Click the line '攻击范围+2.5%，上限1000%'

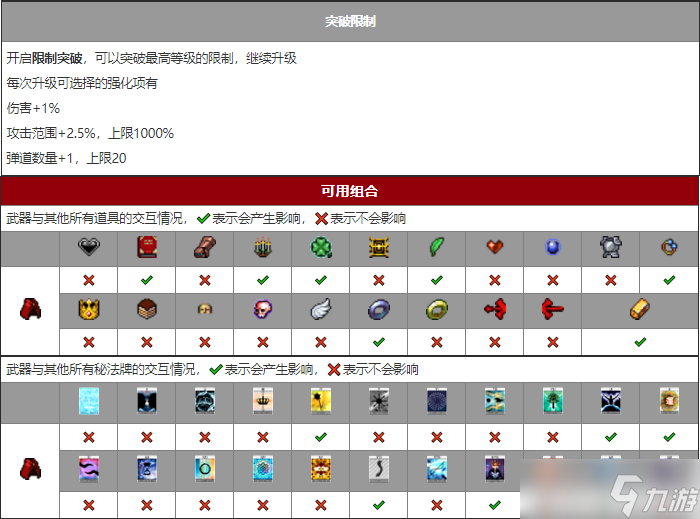coord(90,133)
